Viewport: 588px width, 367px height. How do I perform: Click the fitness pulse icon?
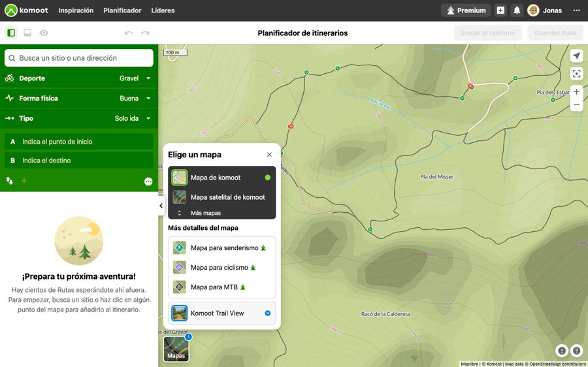pyautogui.click(x=9, y=98)
